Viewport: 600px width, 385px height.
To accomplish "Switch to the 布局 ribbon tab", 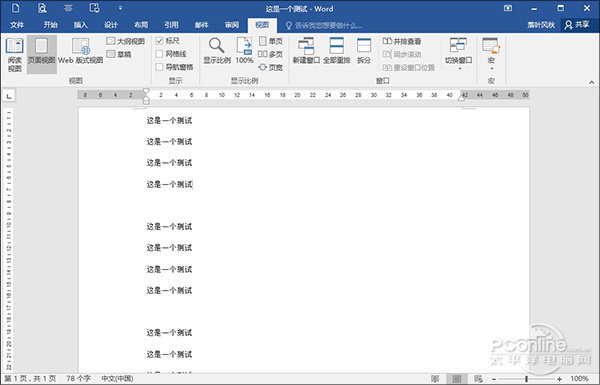I will 141,25.
